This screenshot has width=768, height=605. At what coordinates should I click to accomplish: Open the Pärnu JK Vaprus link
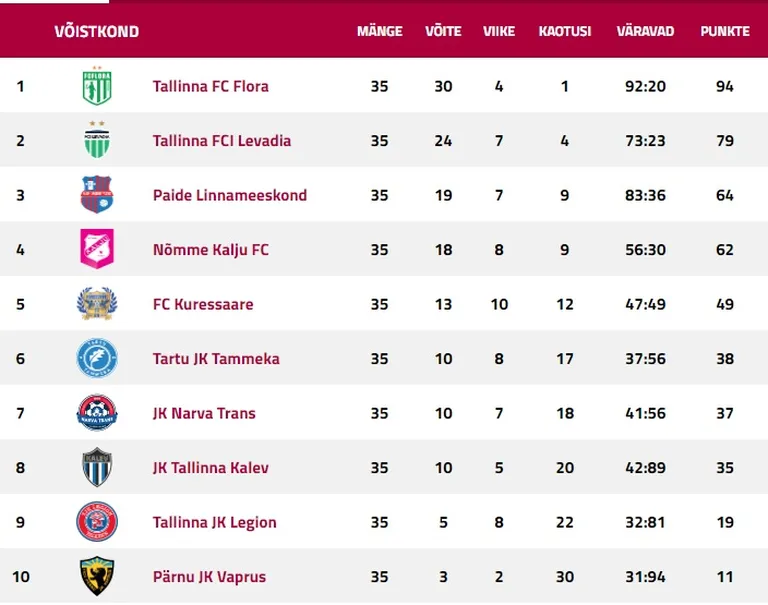pyautogui.click(x=209, y=577)
